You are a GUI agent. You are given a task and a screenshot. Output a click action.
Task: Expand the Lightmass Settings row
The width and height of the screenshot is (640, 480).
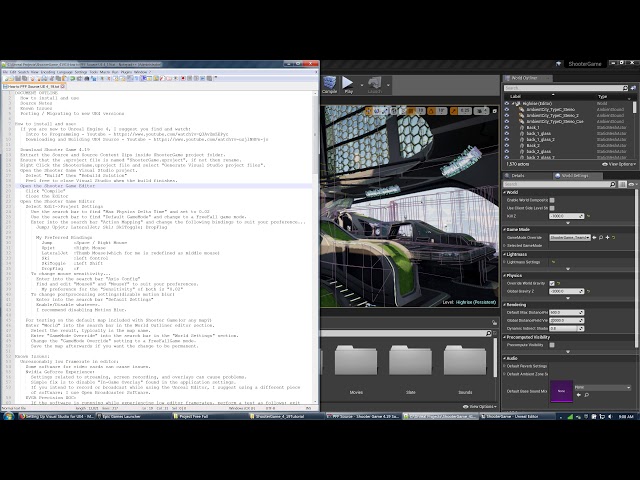(x=505, y=262)
